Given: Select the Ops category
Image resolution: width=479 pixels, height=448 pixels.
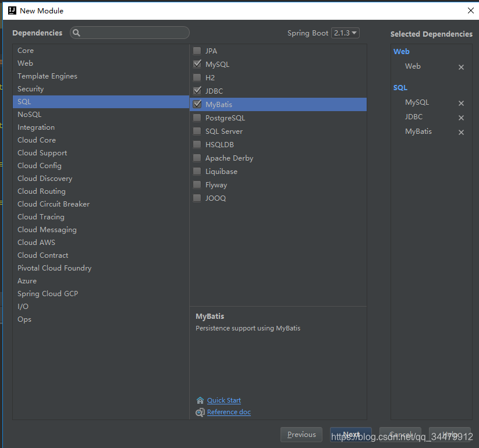Looking at the screenshot, I should [101, 319].
